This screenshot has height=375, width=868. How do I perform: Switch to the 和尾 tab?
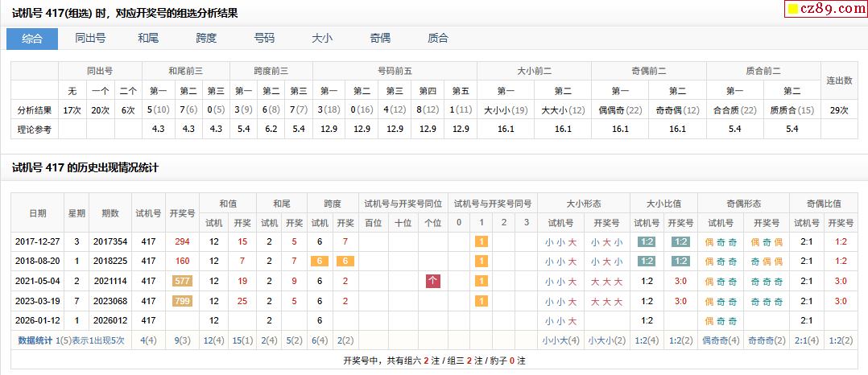(148, 38)
